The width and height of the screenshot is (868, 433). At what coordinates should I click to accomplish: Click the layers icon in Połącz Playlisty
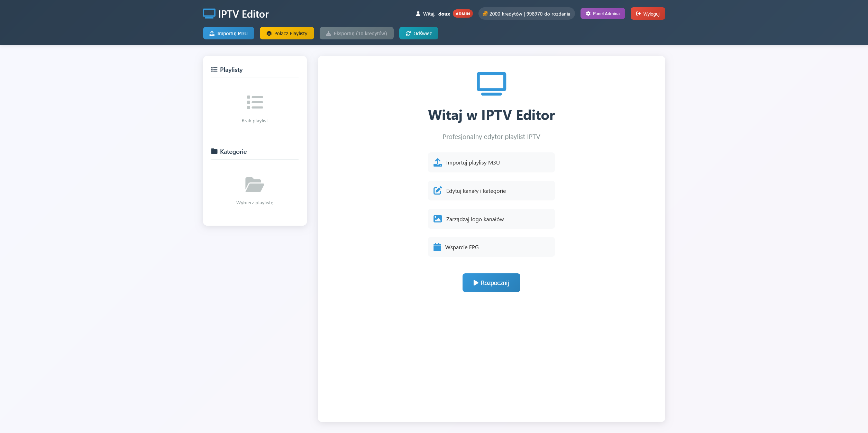269,33
